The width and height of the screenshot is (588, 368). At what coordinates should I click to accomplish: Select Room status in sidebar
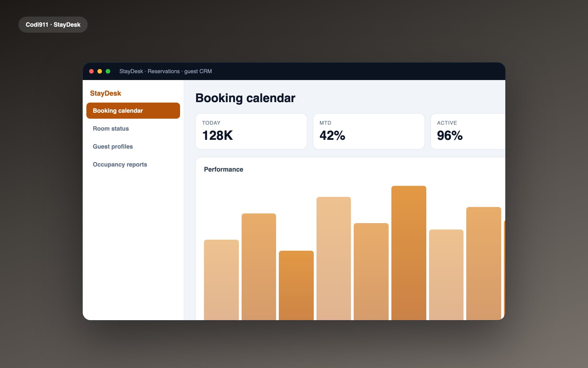click(x=133, y=129)
